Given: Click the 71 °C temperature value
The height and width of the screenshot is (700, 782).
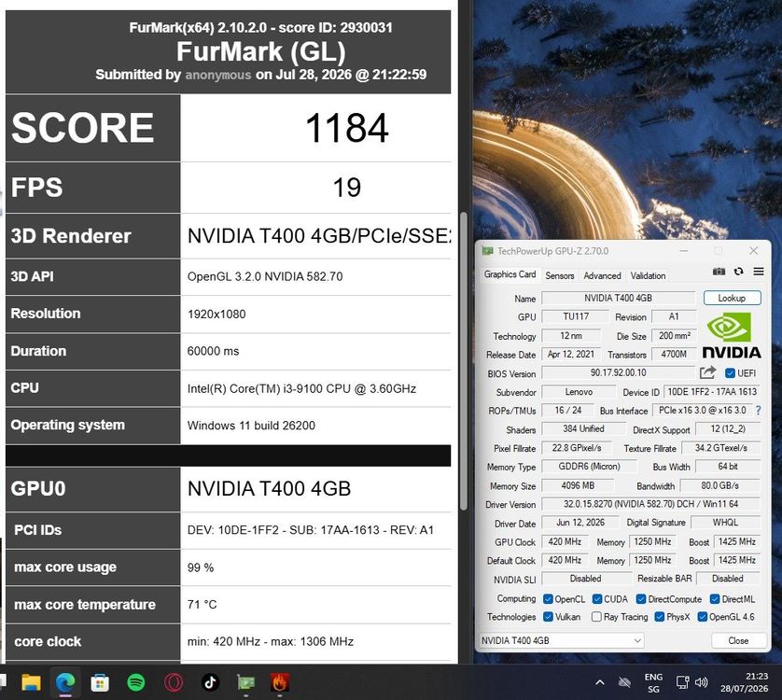Looking at the screenshot, I should coord(202,605).
